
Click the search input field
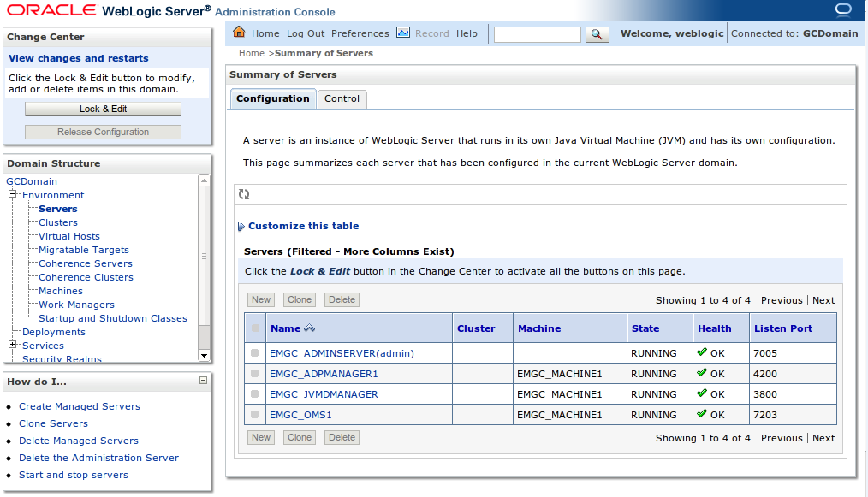[x=537, y=34]
